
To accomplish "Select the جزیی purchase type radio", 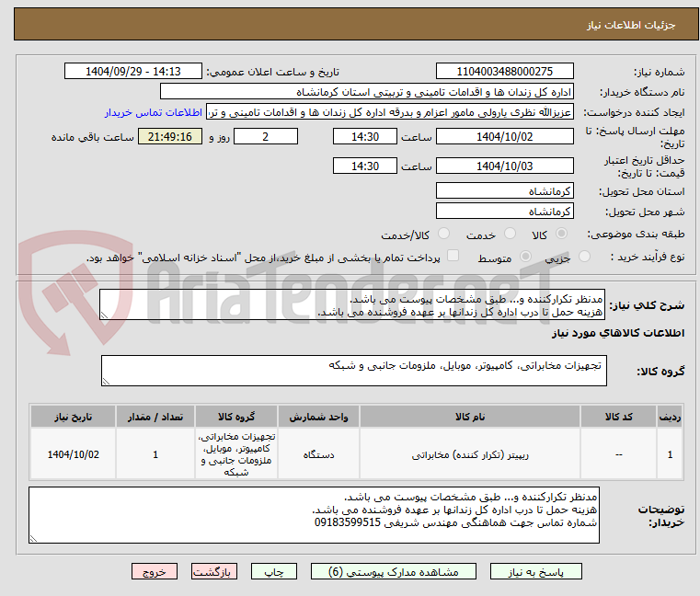I will (x=584, y=257).
